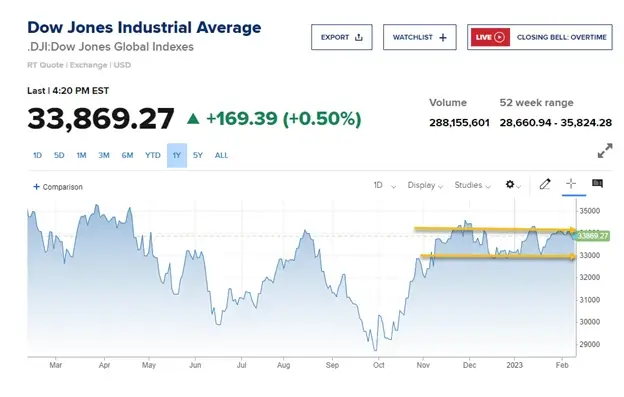The image size is (624, 397).
Task: Switch chart range to 5D
Action: (59, 156)
